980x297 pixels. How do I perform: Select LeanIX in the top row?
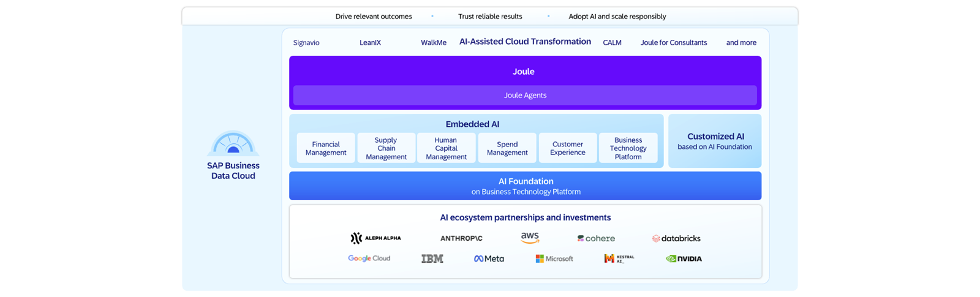click(370, 43)
